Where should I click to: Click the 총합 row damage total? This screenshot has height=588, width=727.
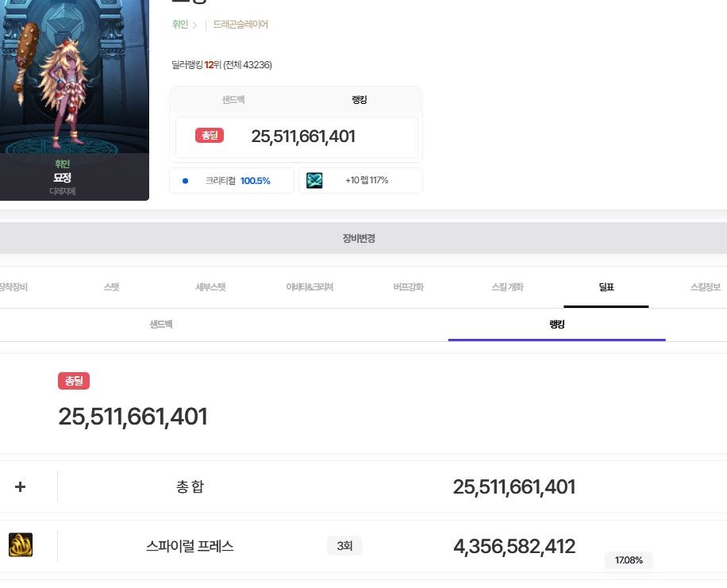coord(514,487)
